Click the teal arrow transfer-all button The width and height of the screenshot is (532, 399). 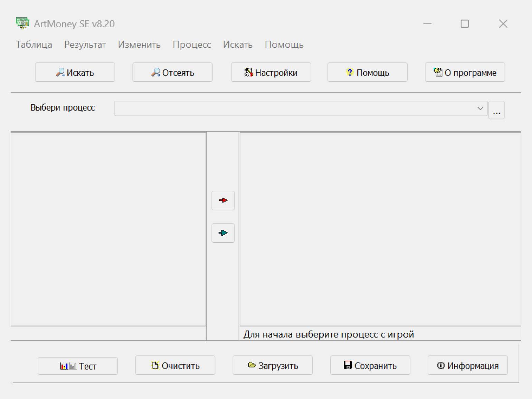coord(223,233)
